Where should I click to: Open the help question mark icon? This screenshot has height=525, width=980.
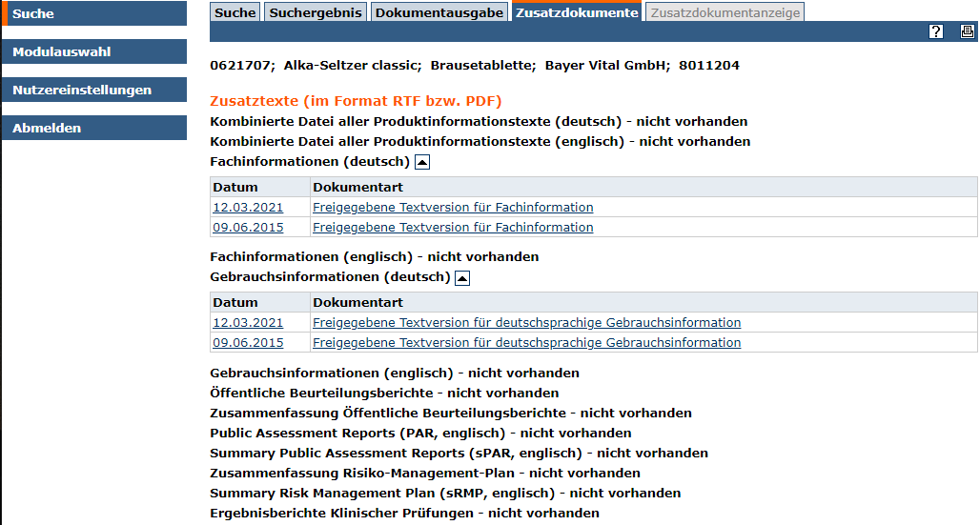click(935, 31)
